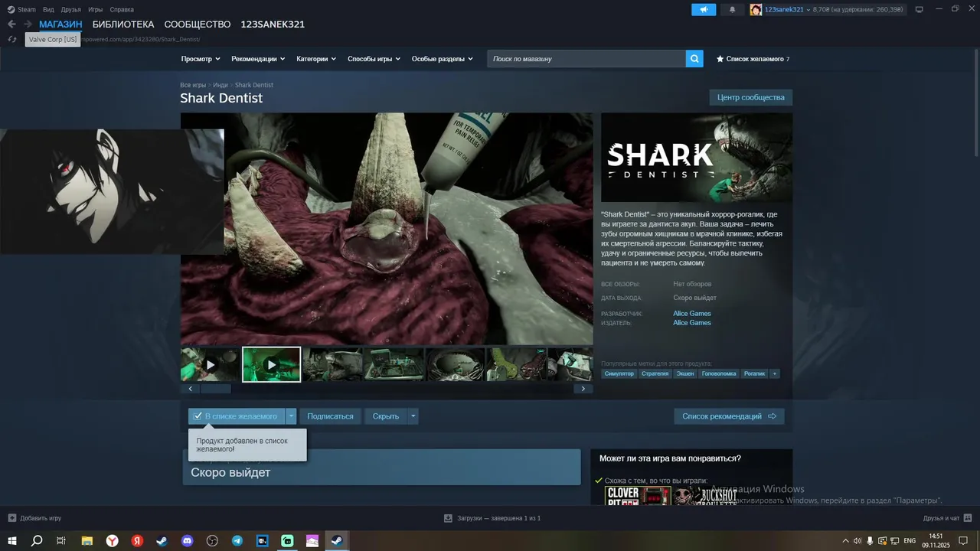
Task: Click the red Yandex Я taskbar icon
Action: 137,540
